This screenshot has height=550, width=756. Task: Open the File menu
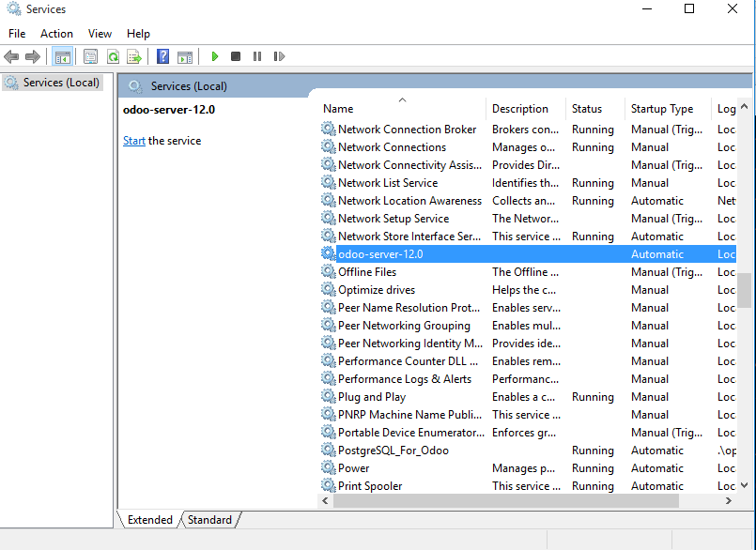17,34
